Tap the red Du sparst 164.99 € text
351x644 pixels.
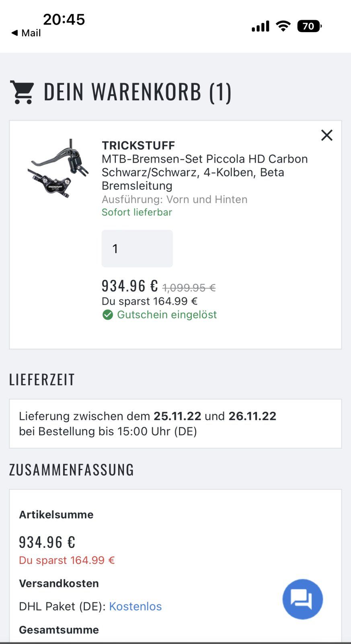(x=67, y=560)
